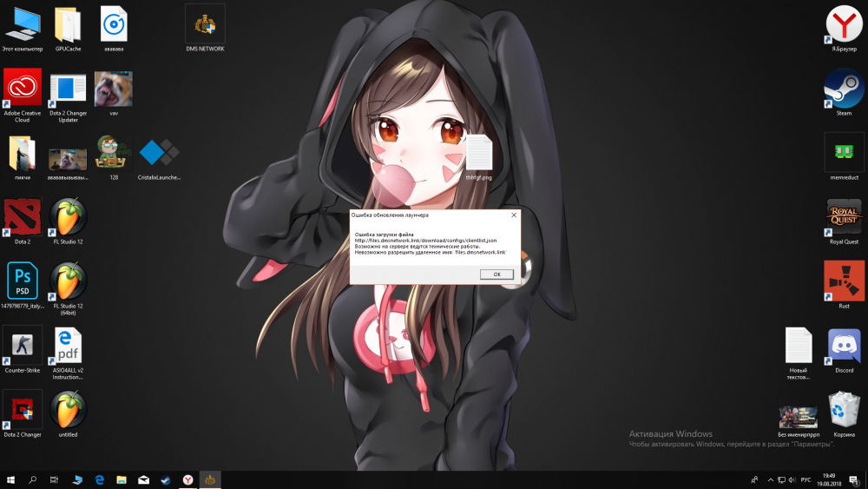868x489 pixels.
Task: Open the DMS.NETWORK desktop shortcut
Action: pyautogui.click(x=205, y=23)
